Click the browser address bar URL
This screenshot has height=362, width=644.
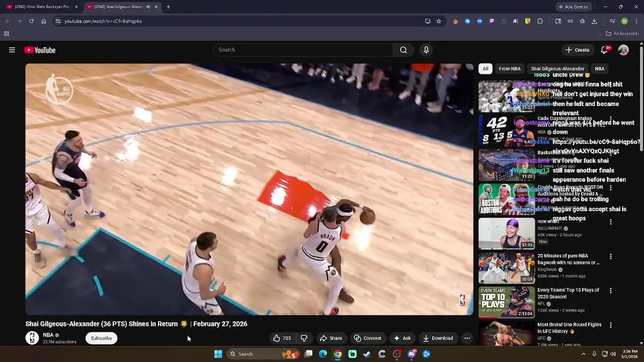point(103,21)
